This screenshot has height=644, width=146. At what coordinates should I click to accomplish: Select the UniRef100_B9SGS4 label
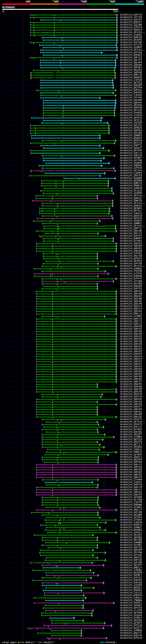click(131, 140)
